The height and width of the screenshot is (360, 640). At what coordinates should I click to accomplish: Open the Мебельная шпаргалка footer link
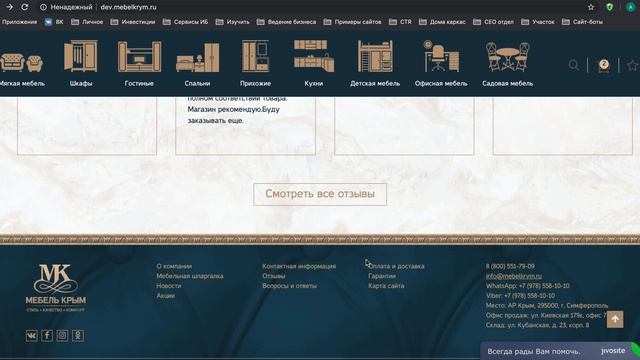coord(190,276)
